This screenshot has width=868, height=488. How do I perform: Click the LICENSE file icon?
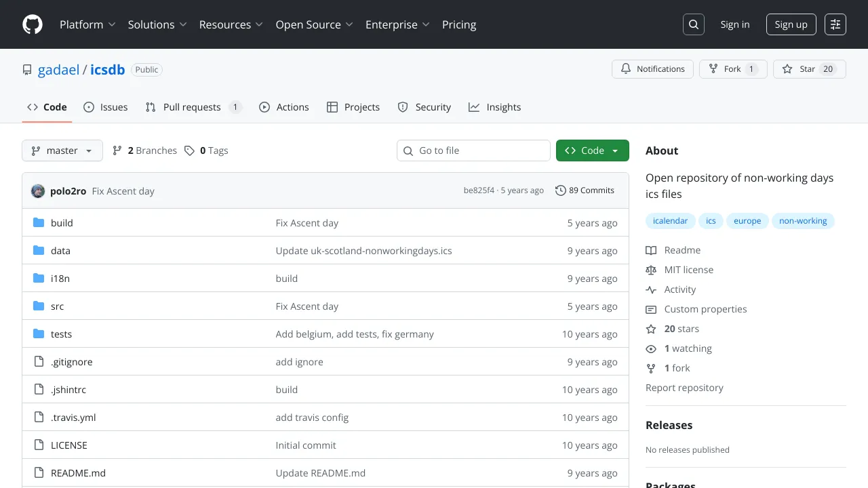click(39, 445)
